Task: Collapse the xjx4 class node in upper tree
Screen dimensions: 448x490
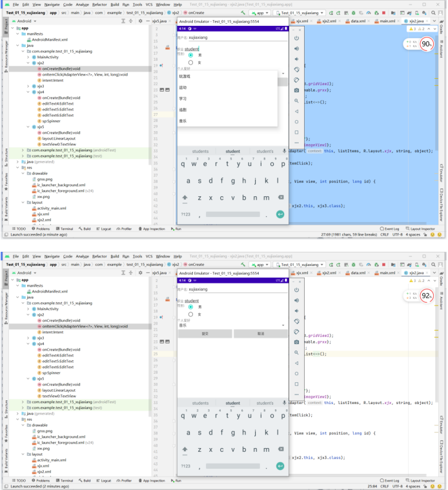Action: [28, 92]
